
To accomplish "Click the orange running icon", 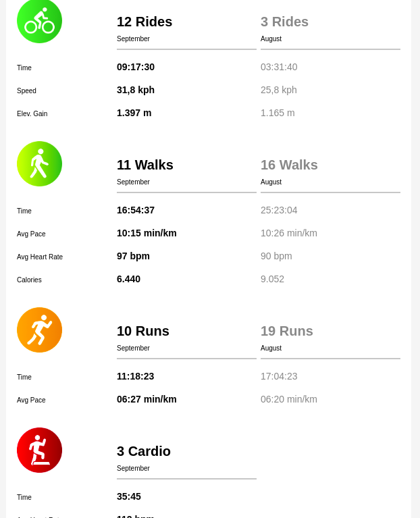I will pos(39,330).
